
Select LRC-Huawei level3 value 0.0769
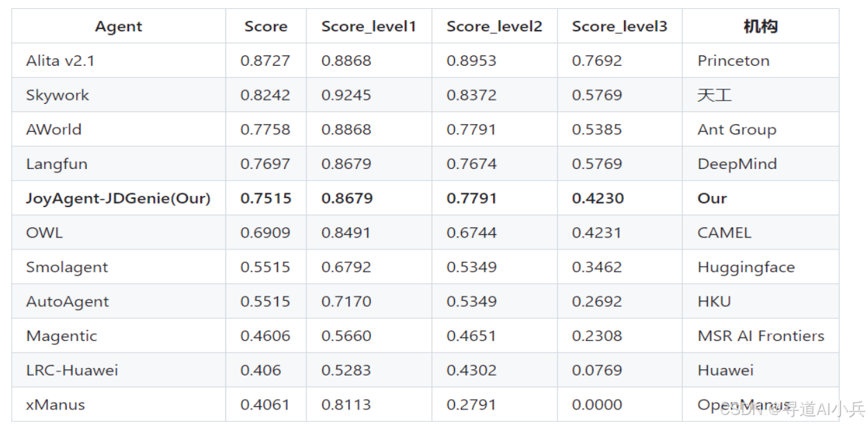coord(597,371)
